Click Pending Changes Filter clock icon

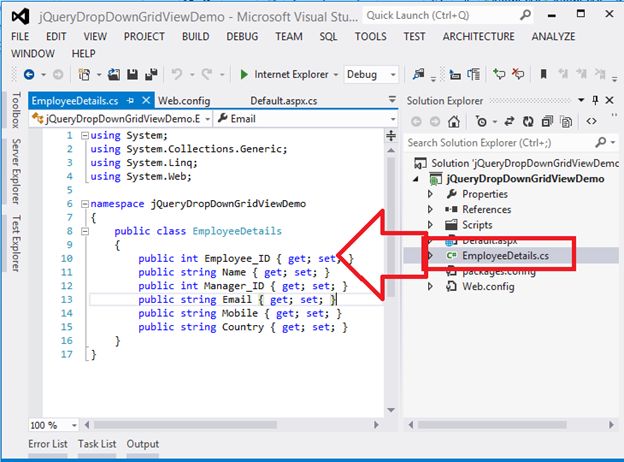tap(482, 121)
